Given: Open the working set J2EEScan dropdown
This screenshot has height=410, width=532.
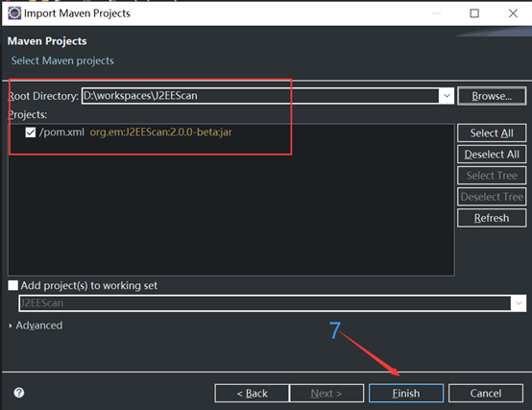Looking at the screenshot, I should [519, 302].
